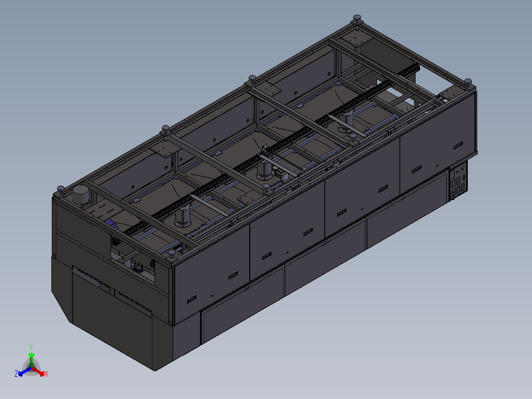The height and width of the screenshot is (399, 532).
Task: Click the blue Z axis of the orientation triad
Action: pyautogui.click(x=25, y=371)
